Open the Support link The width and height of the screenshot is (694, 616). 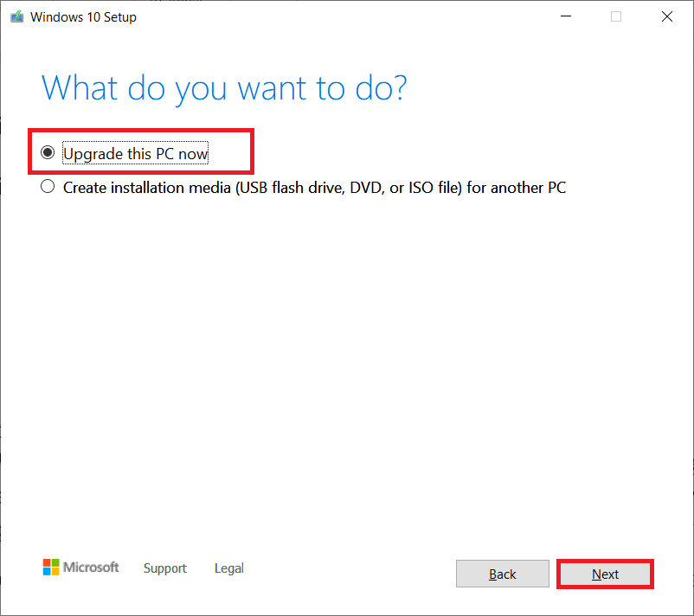coord(165,568)
